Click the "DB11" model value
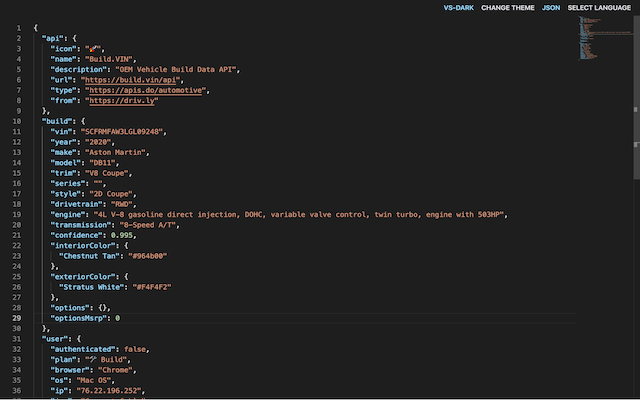Screen dimensions: 640x400 click(x=102, y=162)
